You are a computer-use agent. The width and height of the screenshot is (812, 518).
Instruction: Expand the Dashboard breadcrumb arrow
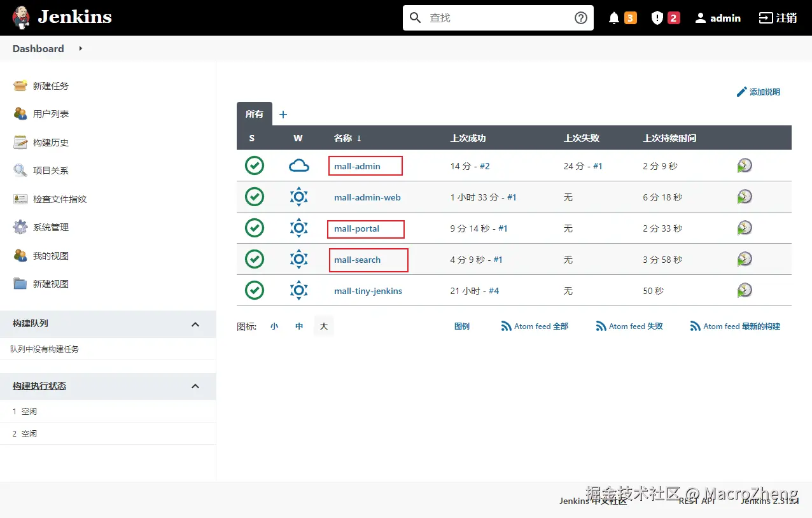tap(81, 48)
